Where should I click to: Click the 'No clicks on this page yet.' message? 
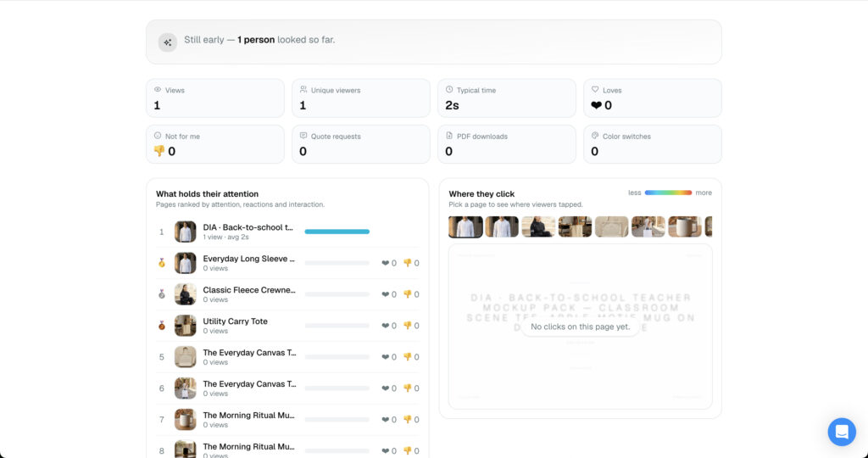580,327
